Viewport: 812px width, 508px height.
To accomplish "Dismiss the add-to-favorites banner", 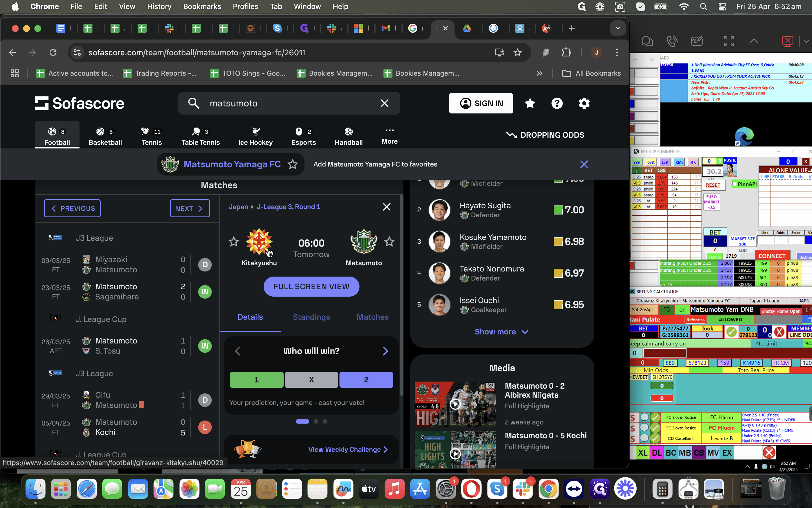I will point(584,164).
